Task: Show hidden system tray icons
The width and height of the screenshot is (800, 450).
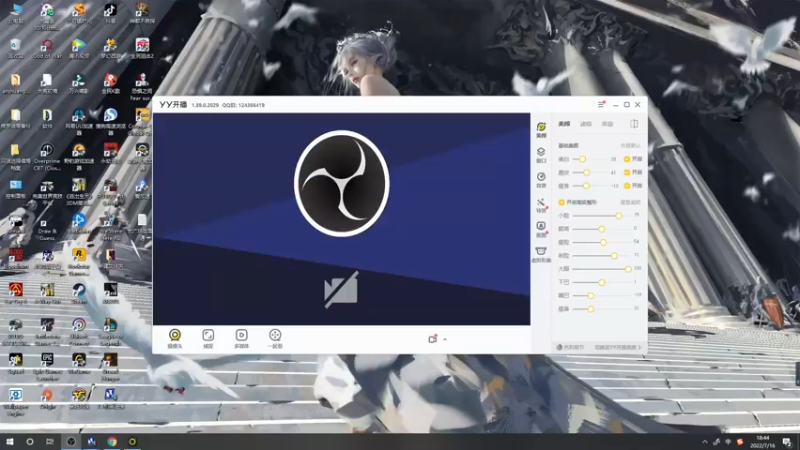Action: (705, 442)
